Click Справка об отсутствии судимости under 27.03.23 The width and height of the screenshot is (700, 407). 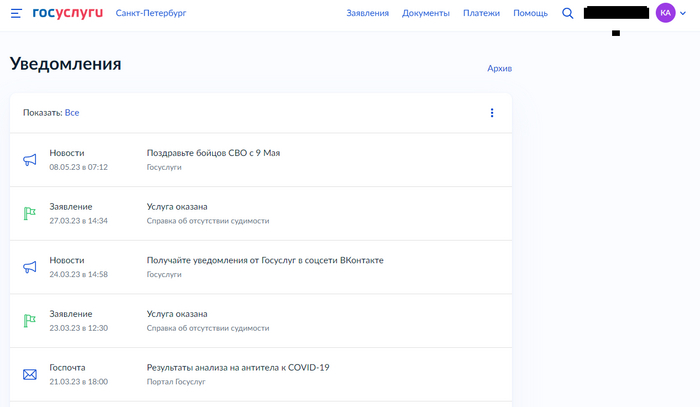click(x=208, y=221)
